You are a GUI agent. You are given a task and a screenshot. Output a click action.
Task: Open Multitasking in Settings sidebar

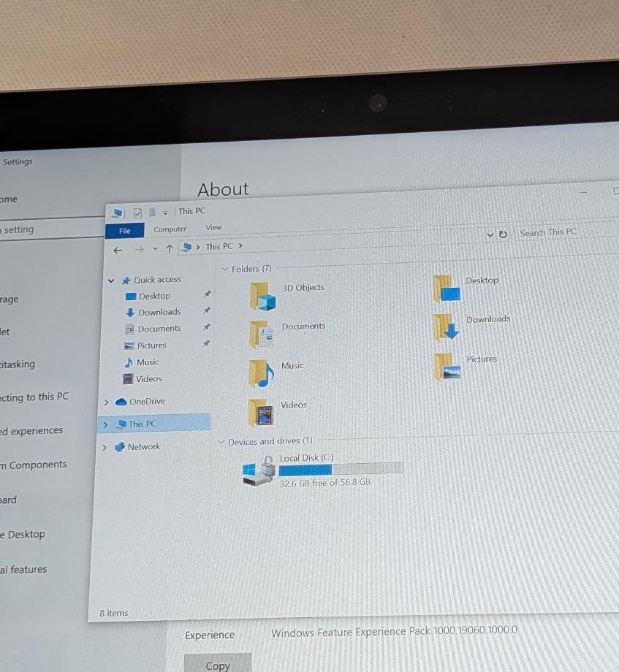click(18, 364)
